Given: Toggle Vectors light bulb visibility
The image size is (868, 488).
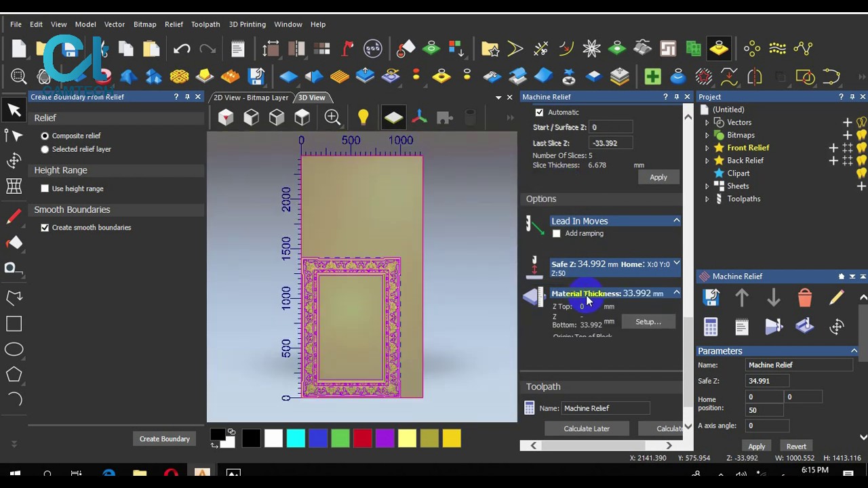Looking at the screenshot, I should point(862,123).
